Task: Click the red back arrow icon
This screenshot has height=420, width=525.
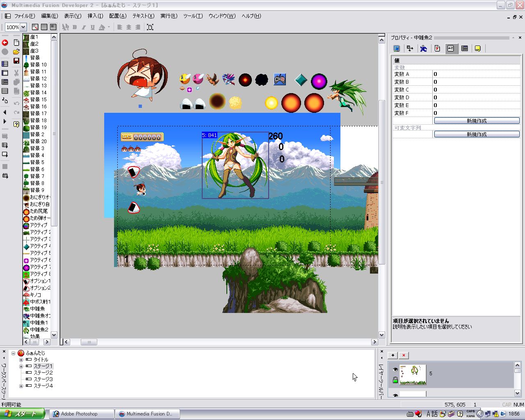Action: [5, 43]
